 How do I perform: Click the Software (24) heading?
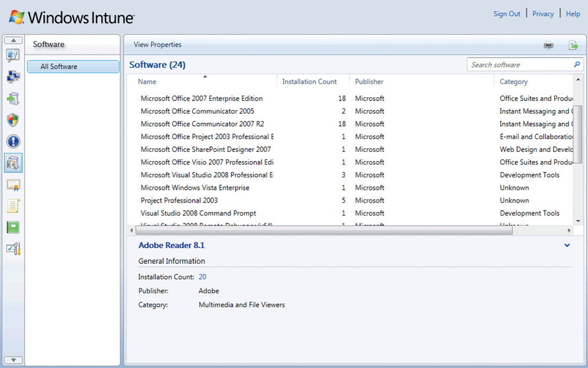coord(157,65)
